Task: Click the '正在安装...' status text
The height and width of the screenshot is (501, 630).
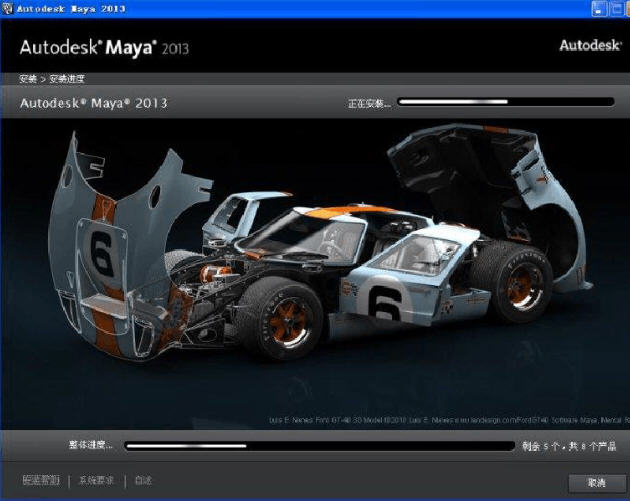Action: click(369, 104)
